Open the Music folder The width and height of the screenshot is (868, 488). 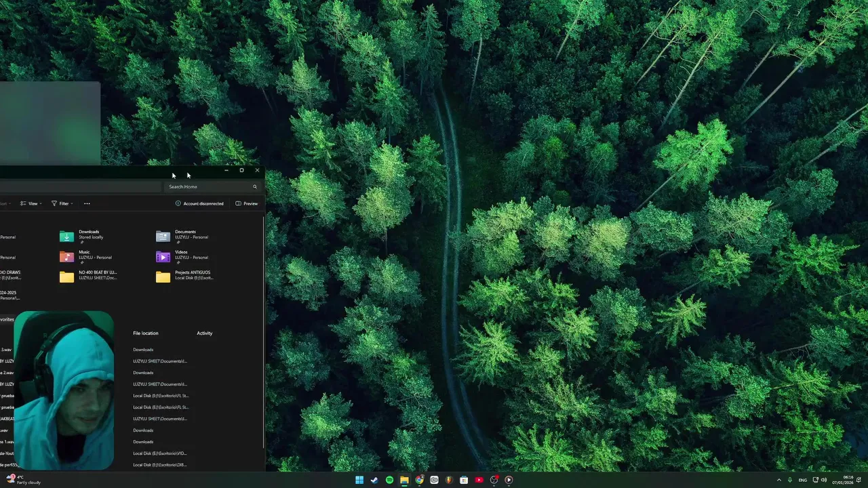point(87,256)
